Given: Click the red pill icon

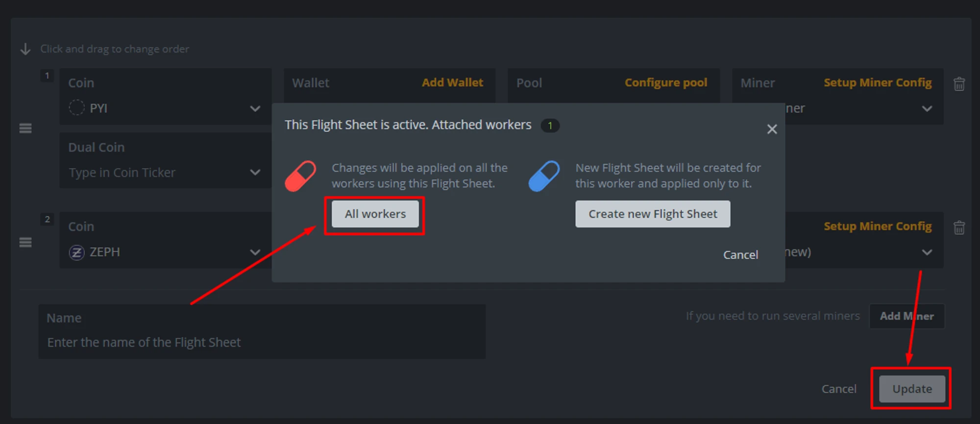Looking at the screenshot, I should point(300,176).
